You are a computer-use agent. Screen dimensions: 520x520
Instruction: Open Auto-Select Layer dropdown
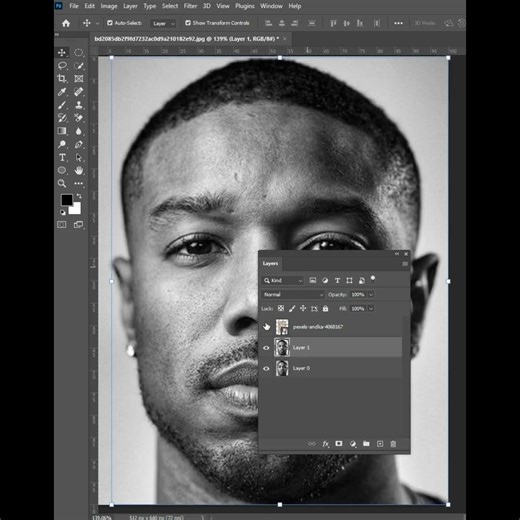pyautogui.click(x=163, y=23)
